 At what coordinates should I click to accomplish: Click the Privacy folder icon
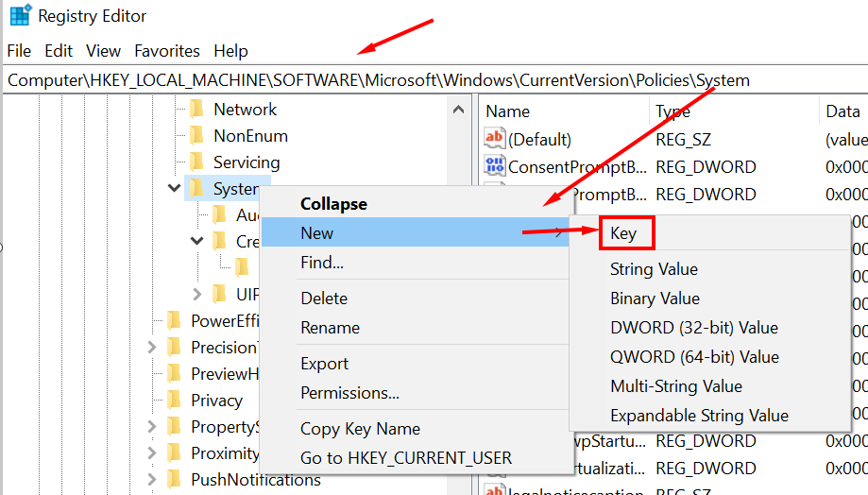pos(175,400)
